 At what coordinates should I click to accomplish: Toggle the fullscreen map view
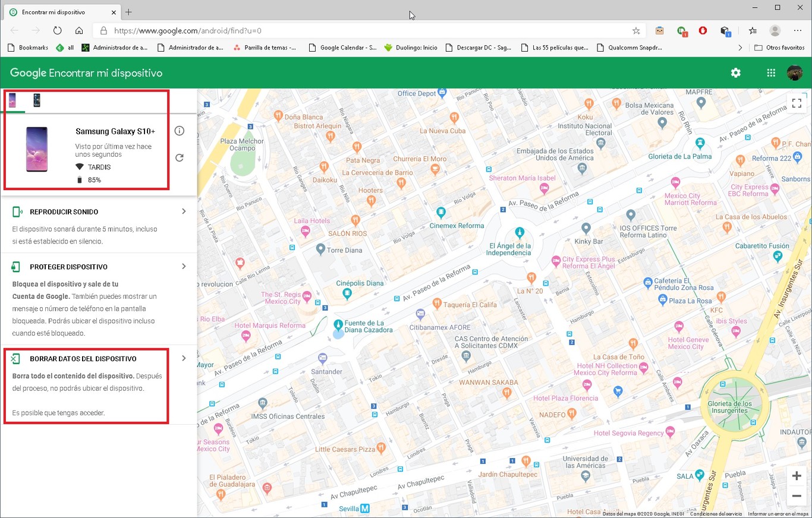tap(797, 103)
